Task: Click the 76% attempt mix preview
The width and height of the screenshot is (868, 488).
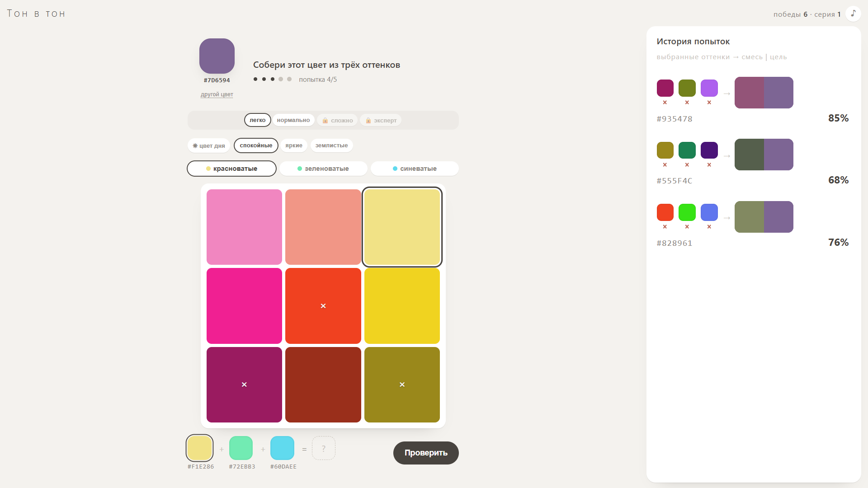Action: 764,217
